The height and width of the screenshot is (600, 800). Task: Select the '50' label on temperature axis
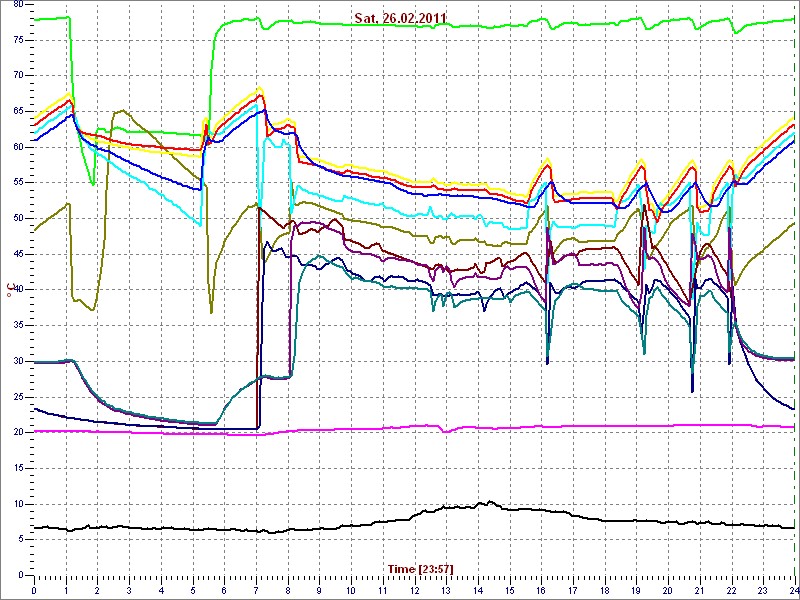point(17,218)
